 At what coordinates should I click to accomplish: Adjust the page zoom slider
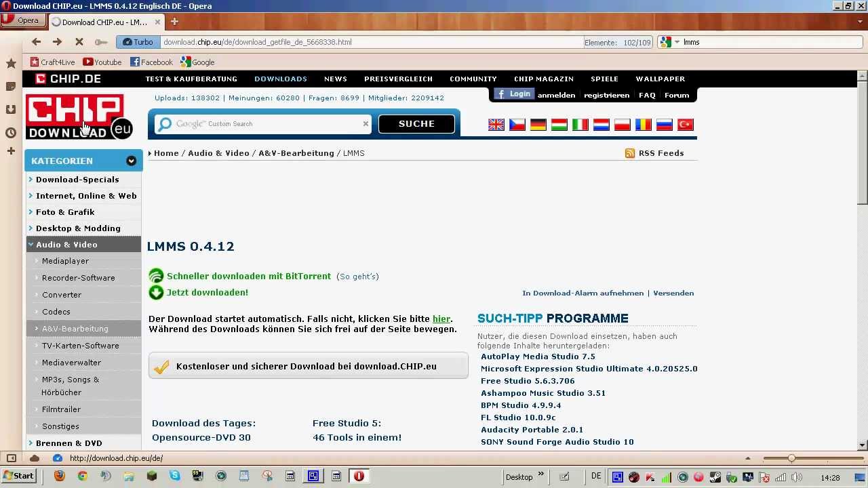tap(791, 458)
